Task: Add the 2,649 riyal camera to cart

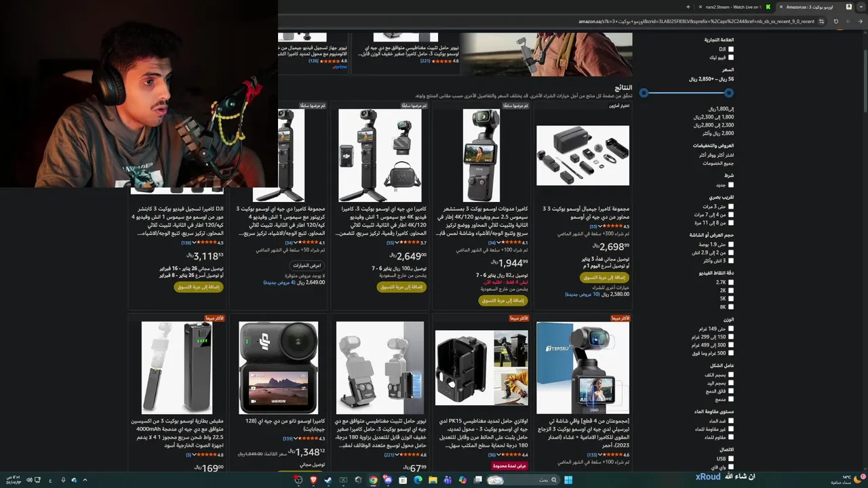Action: [401, 287]
